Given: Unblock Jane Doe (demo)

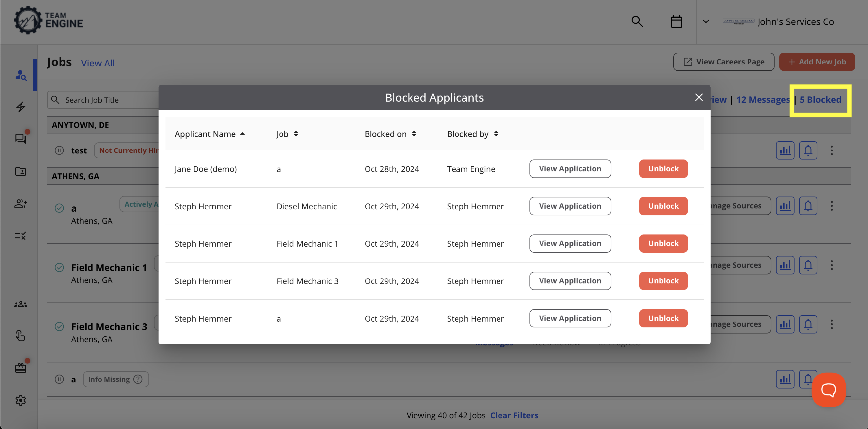Looking at the screenshot, I should [663, 169].
